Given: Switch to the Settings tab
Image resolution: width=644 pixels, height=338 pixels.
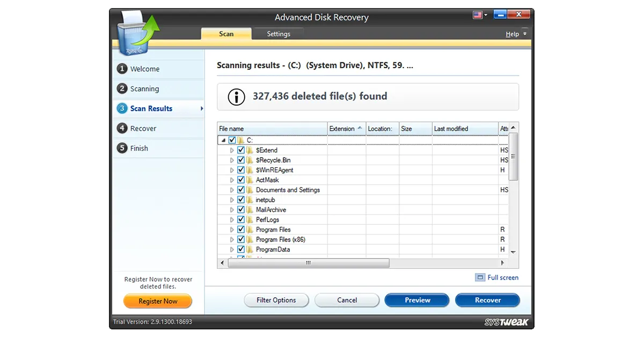Looking at the screenshot, I should [279, 34].
